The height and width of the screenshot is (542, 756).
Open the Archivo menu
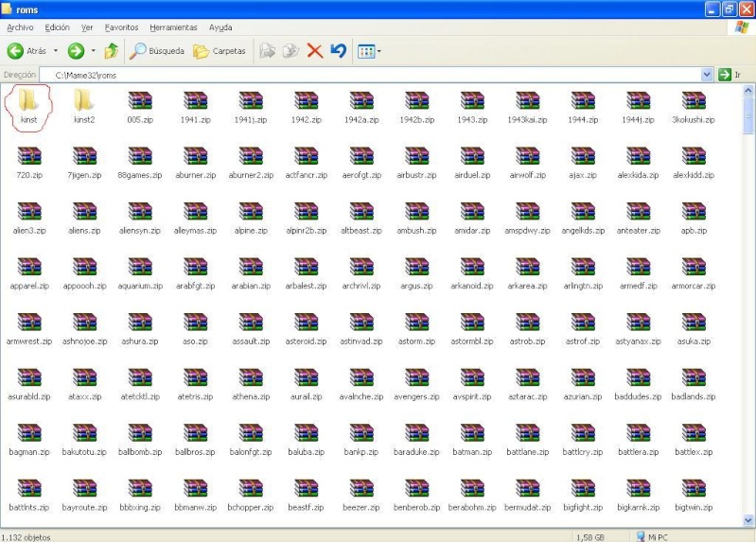20,27
